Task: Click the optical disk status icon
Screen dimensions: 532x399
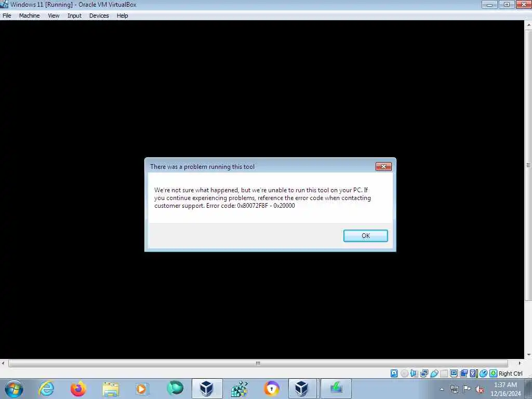Action: point(404,374)
